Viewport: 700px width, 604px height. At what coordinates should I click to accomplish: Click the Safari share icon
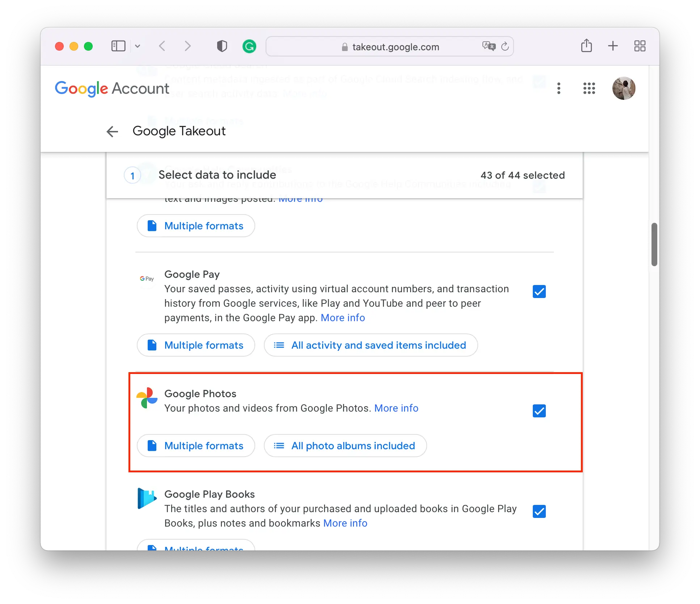586,46
